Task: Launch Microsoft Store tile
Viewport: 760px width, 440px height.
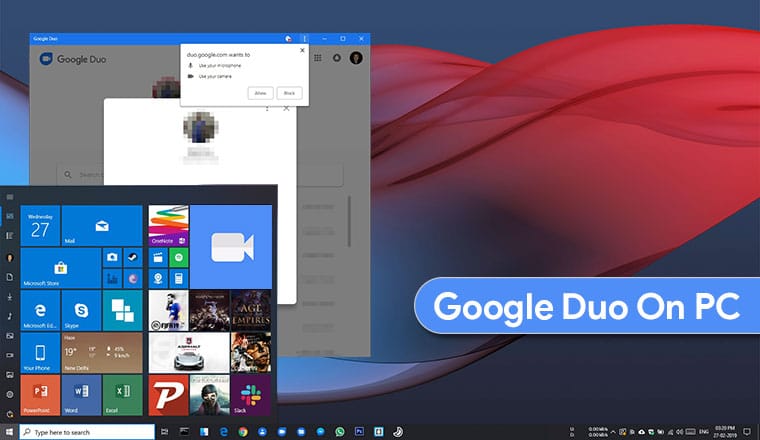Action: coord(61,268)
